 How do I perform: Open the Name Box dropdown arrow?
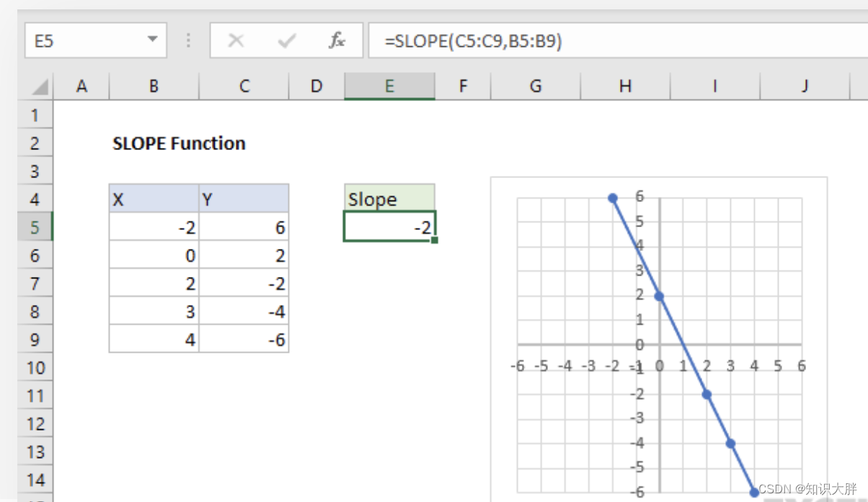pyautogui.click(x=151, y=40)
